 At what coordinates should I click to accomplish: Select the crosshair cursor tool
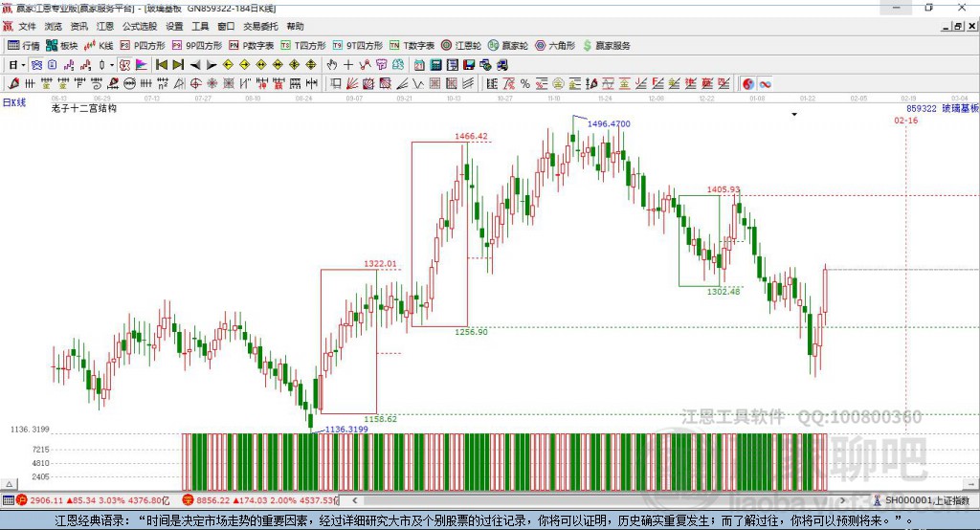click(x=348, y=65)
